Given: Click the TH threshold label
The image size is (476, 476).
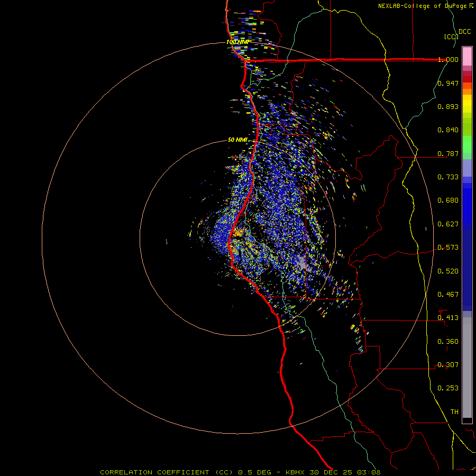Looking at the screenshot, I should 454,412.
